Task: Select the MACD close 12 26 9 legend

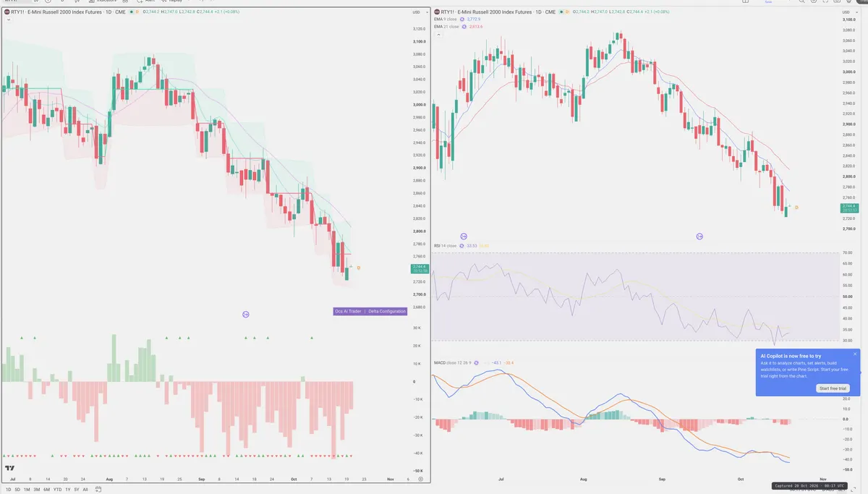Action: 453,362
